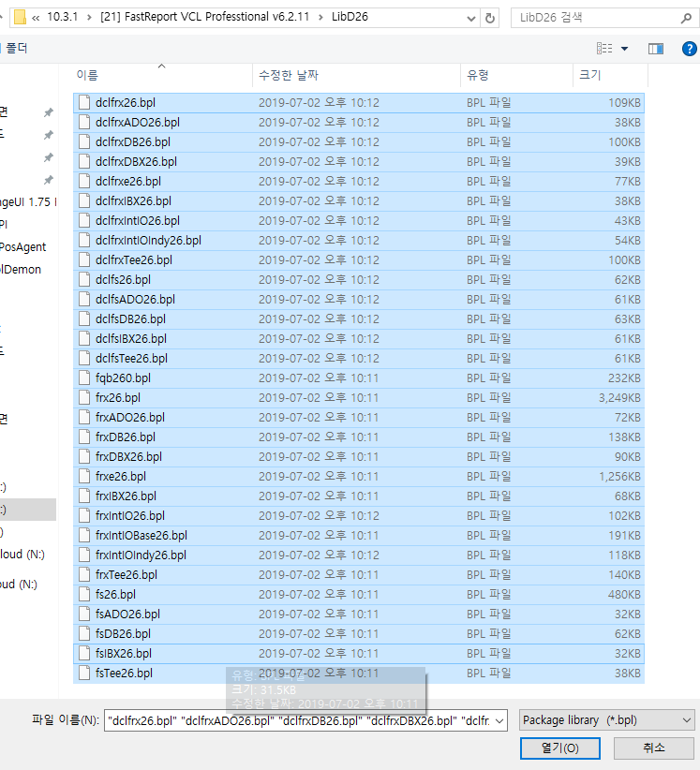Click the view mode icon

[x=604, y=48]
